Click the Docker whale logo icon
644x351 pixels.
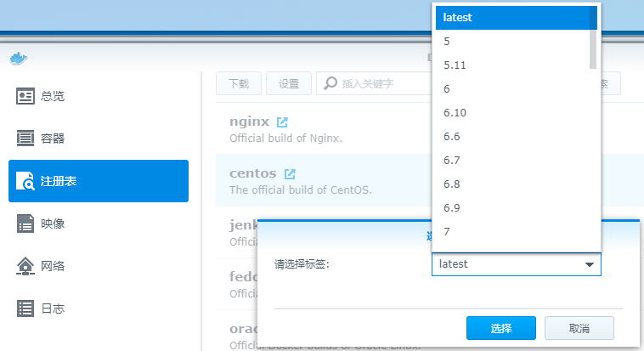(19, 59)
